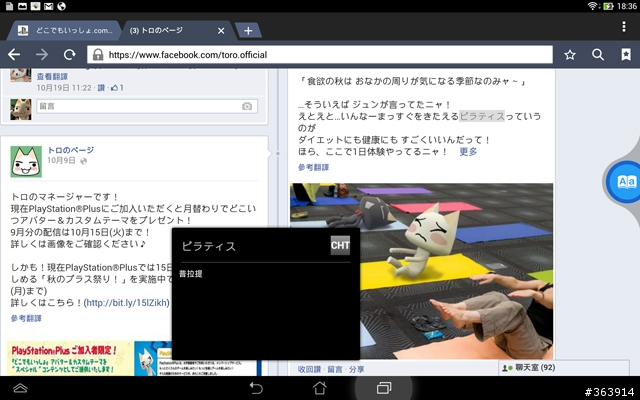640x400 pixels.
Task: Open トロのページ profile picture
Action: point(26,162)
